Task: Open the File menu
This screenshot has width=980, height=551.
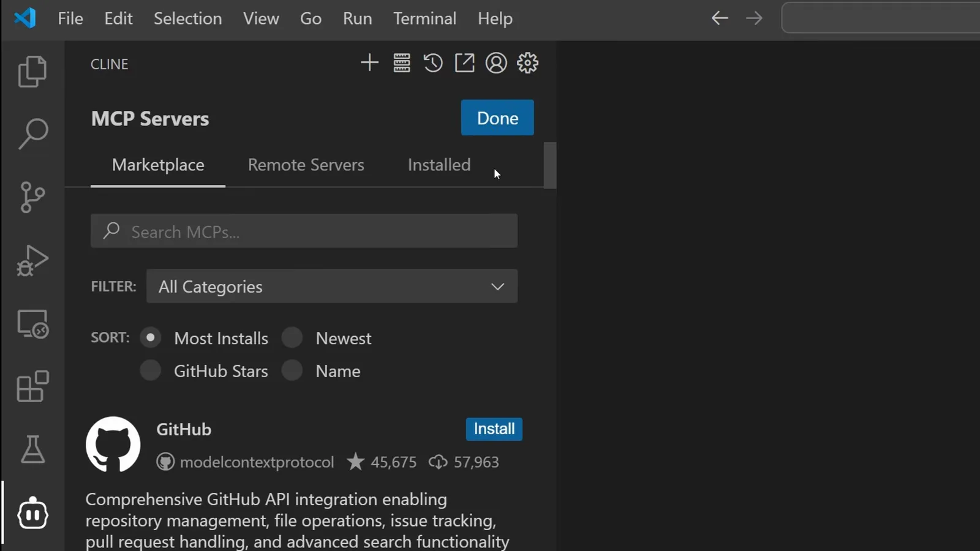Action: (70, 18)
